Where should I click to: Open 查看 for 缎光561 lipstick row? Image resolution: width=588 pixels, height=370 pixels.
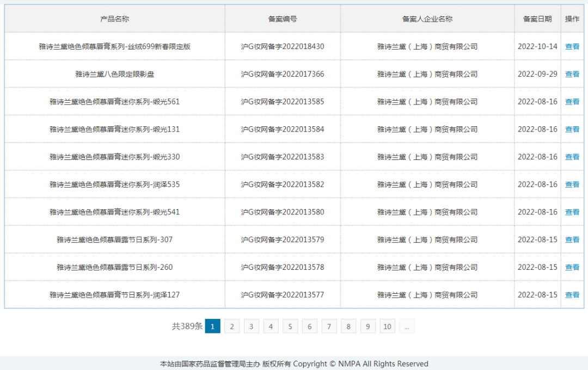[x=572, y=102]
